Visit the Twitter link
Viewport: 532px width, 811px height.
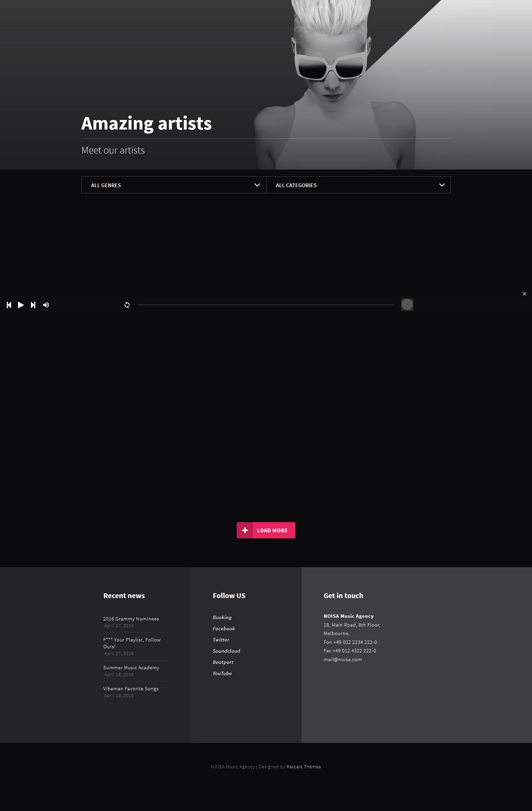221,640
